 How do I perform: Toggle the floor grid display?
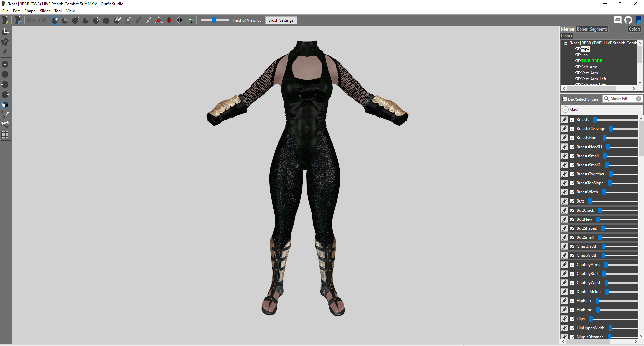click(x=5, y=135)
